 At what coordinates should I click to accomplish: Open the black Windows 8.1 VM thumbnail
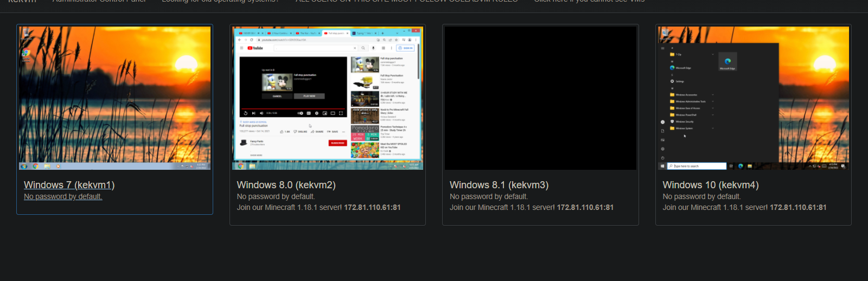[x=540, y=98]
